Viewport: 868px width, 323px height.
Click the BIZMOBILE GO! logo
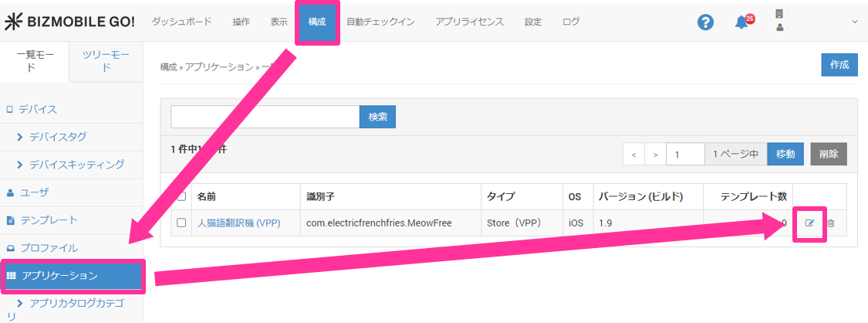pos(70,22)
